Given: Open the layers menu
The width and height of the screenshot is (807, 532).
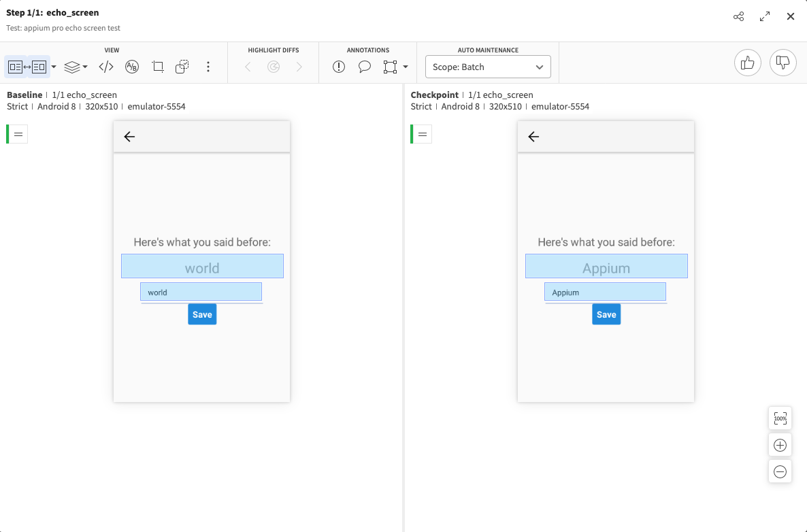Looking at the screenshot, I should click(x=75, y=67).
